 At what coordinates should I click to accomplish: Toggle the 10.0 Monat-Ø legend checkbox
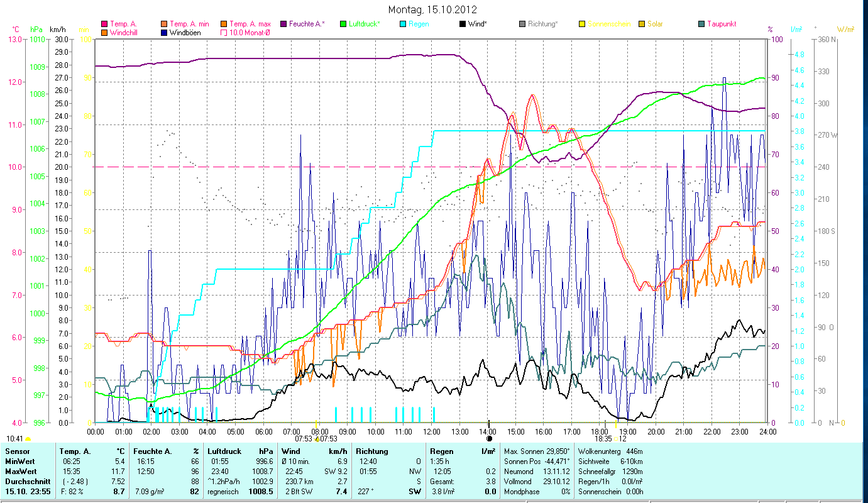point(224,33)
